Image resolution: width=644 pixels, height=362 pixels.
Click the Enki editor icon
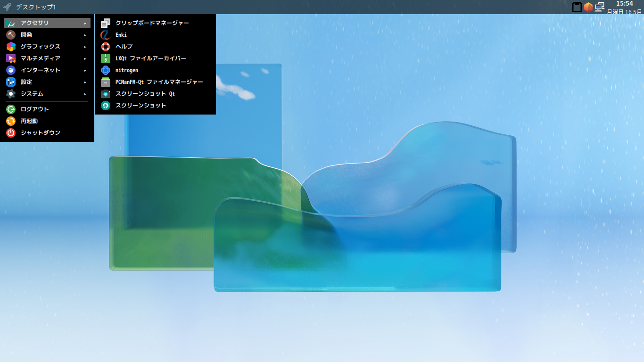pos(106,35)
